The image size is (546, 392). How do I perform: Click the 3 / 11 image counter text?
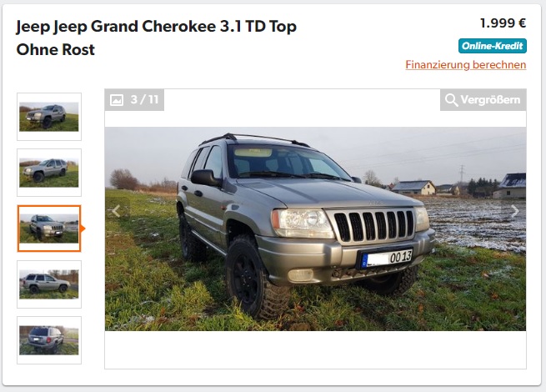point(144,100)
